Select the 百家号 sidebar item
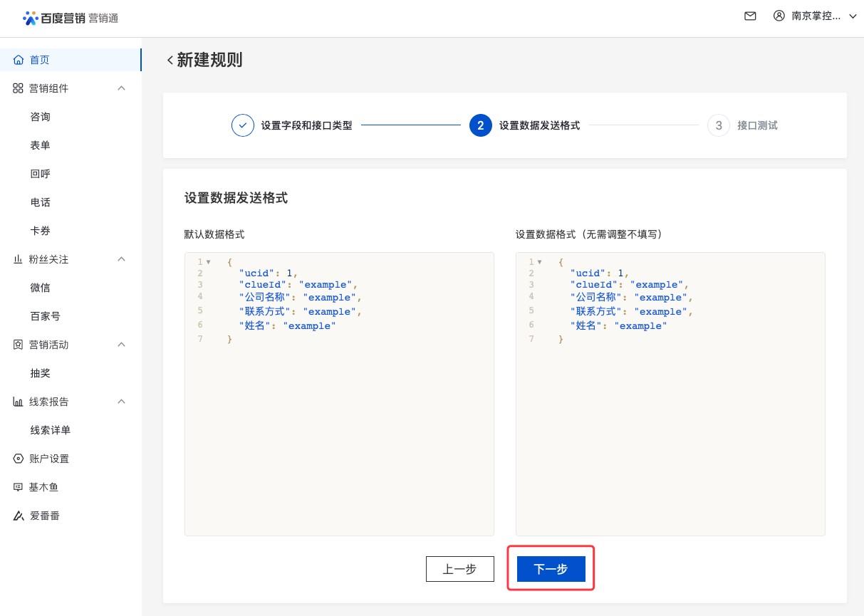Viewport: 864px width, 616px height. (45, 316)
